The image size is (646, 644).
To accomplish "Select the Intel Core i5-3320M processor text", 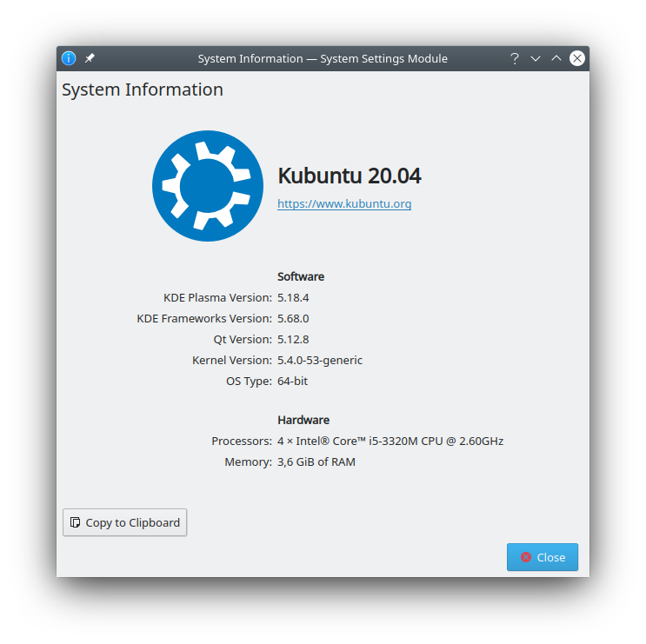I will pos(390,441).
